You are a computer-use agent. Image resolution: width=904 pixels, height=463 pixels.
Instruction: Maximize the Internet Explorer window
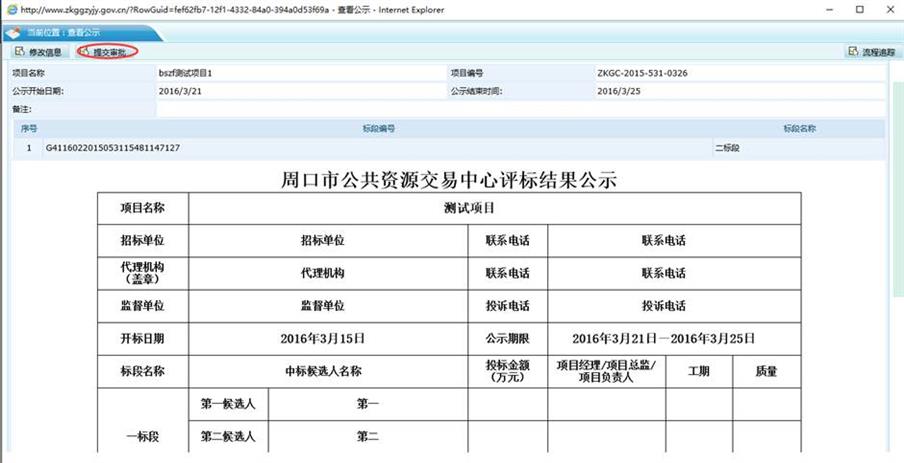858,9
